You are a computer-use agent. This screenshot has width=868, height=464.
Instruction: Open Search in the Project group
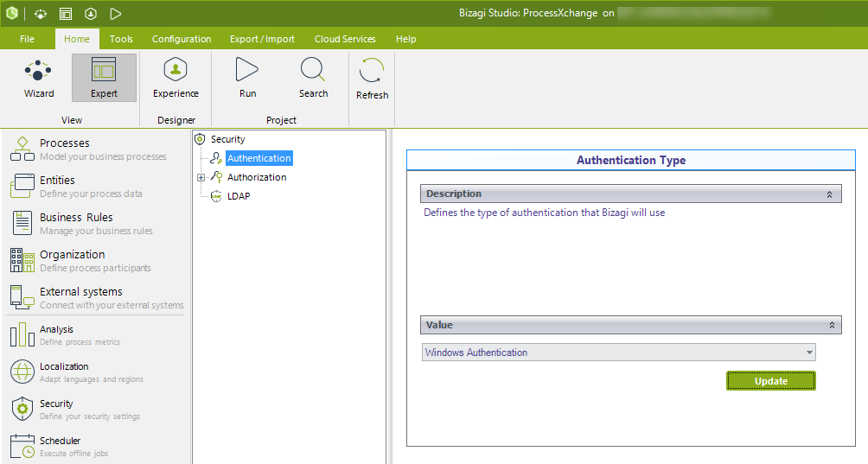pos(313,79)
